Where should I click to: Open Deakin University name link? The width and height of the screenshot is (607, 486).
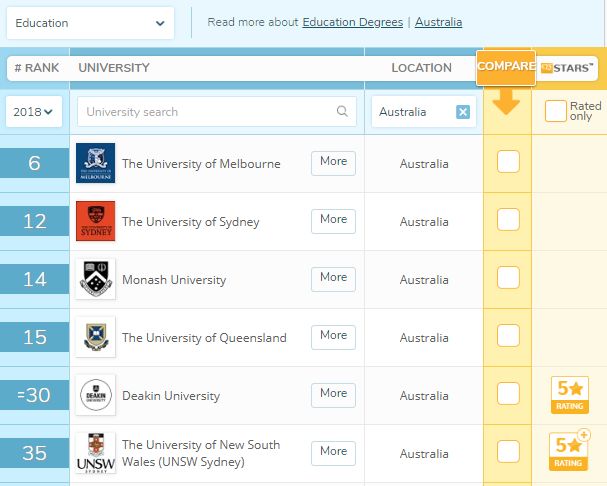click(171, 396)
